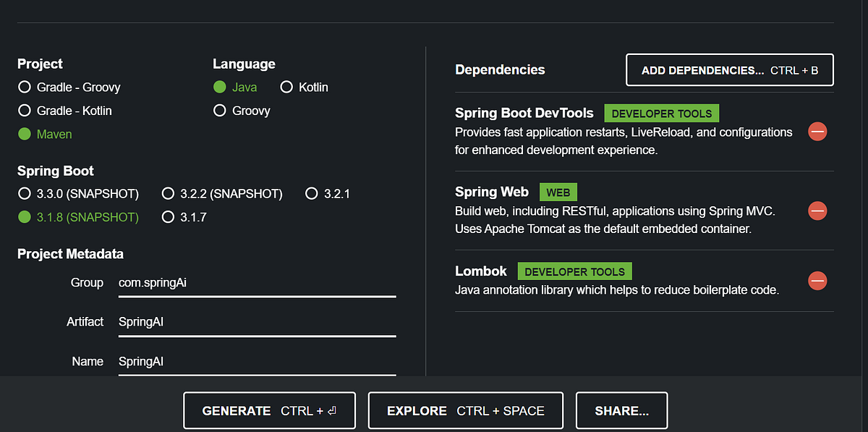Click the Add Dependencies button
The width and height of the screenshot is (868, 432).
[730, 70]
